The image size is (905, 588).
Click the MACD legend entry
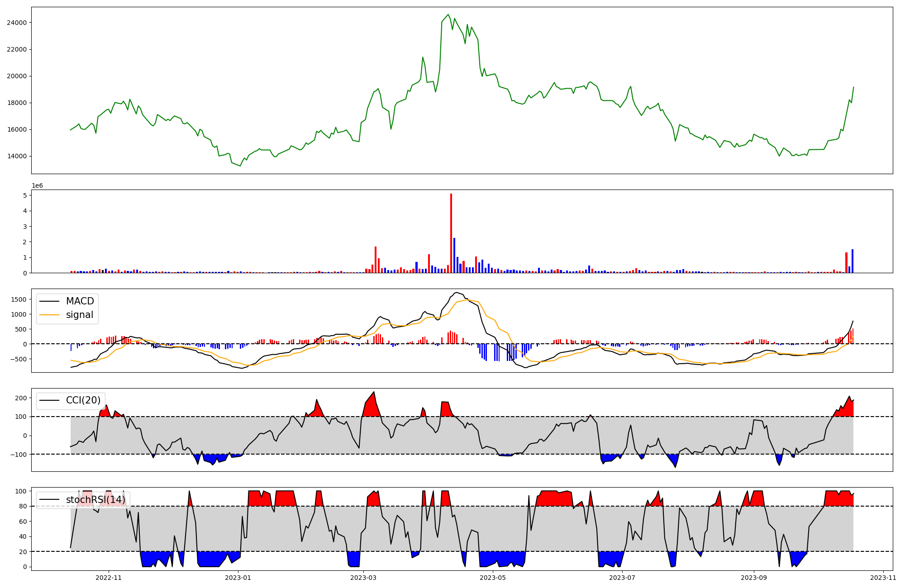[x=80, y=301]
